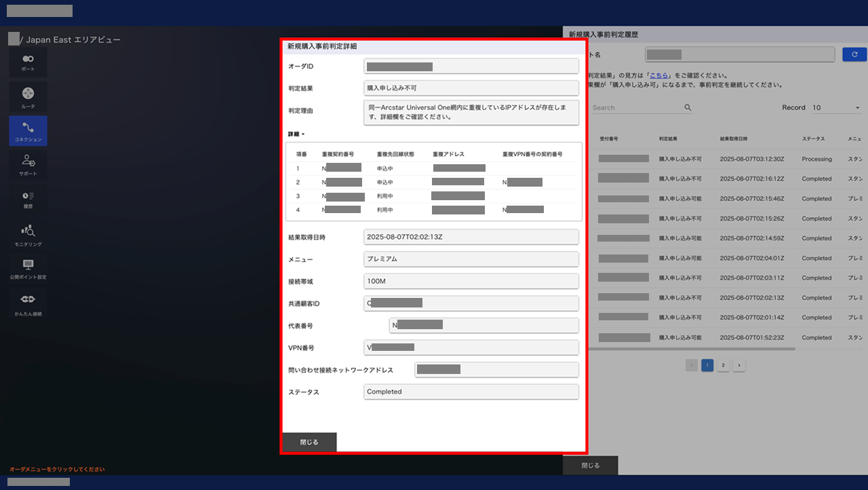This screenshot has height=490, width=868.
Task: Select the コネクション (Connection) sidebar icon
Action: click(x=28, y=131)
